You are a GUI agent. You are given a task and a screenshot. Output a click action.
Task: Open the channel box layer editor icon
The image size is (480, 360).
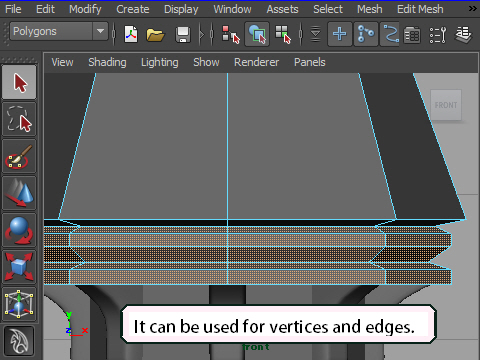(x=464, y=35)
